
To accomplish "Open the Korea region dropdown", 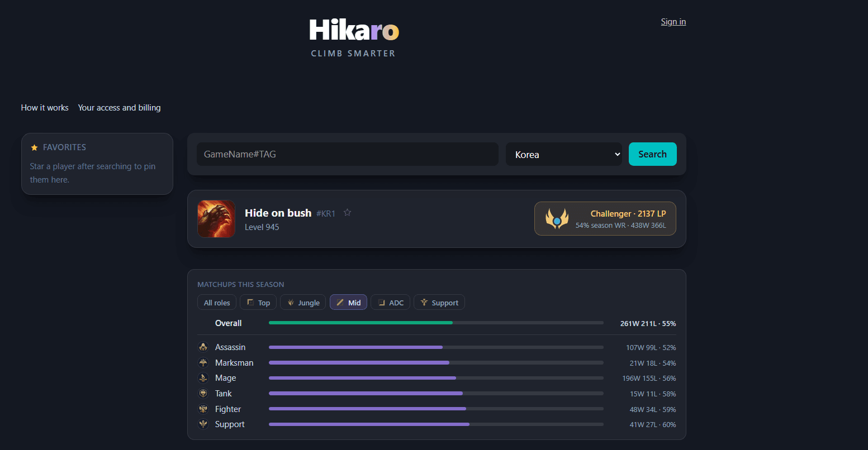I will (565, 154).
